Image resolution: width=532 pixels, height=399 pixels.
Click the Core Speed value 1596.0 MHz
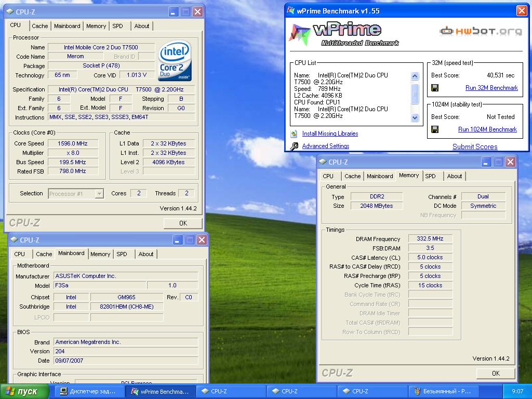[x=73, y=143]
